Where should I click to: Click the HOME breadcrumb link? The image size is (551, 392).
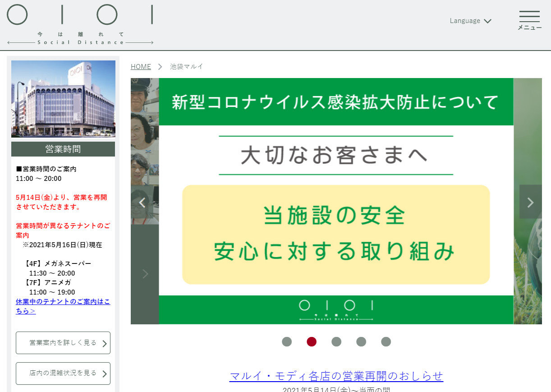point(141,67)
